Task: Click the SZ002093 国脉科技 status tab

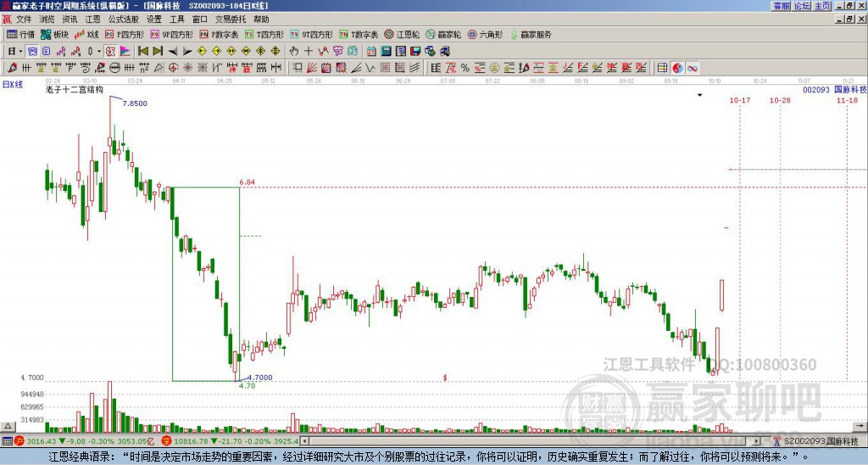Action: (815, 442)
